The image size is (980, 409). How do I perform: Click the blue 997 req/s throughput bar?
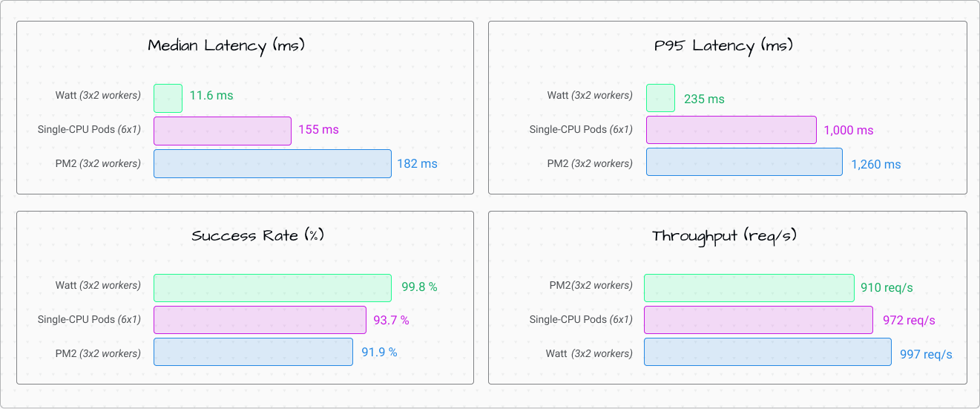coord(767,352)
